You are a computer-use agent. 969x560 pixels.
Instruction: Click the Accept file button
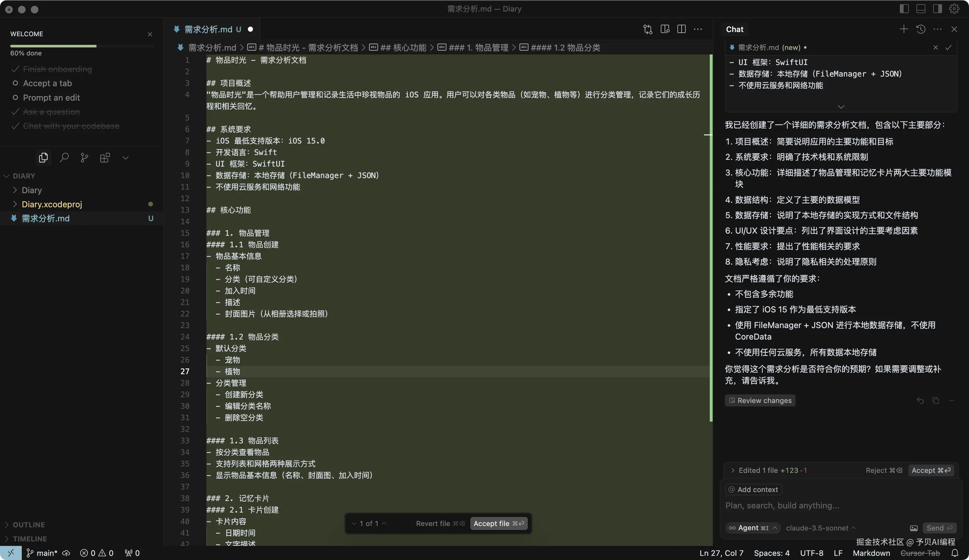pos(498,523)
